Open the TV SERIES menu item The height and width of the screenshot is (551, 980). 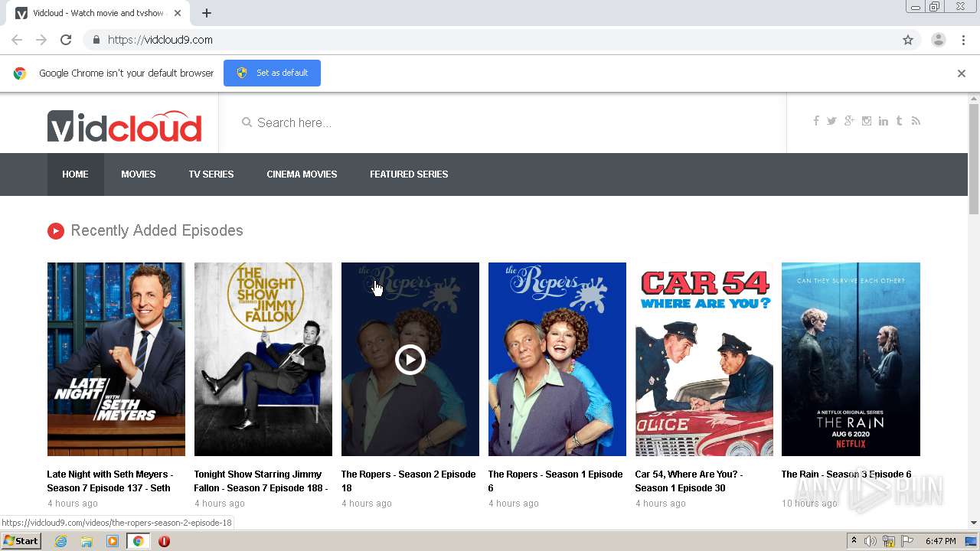tap(211, 174)
